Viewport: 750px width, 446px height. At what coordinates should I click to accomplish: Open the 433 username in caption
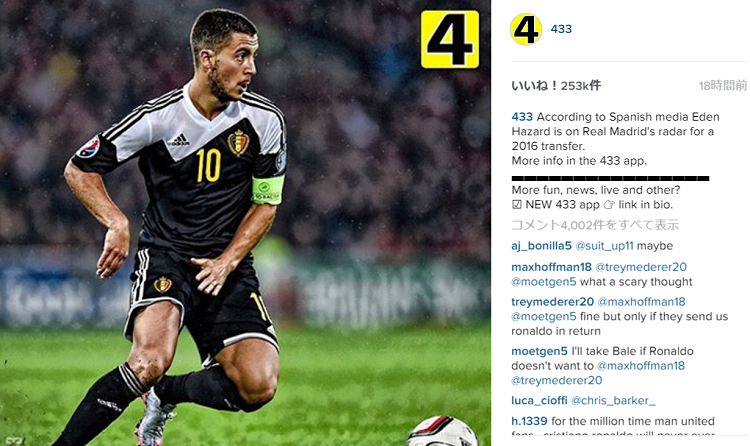522,117
